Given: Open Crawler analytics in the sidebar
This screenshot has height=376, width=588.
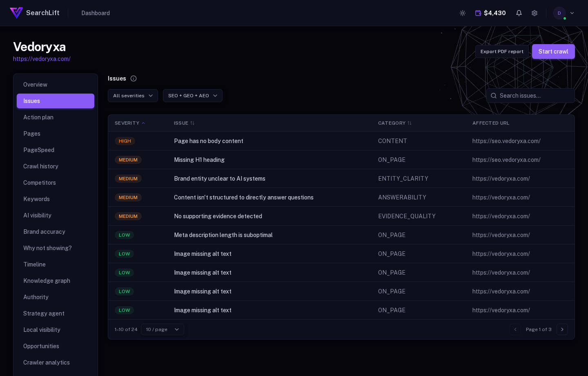Looking at the screenshot, I should (56, 363).
